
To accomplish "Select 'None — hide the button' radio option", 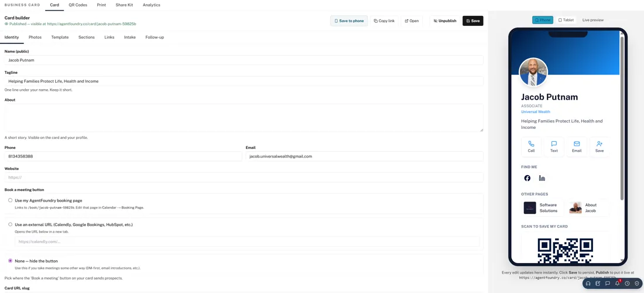I will [11, 261].
